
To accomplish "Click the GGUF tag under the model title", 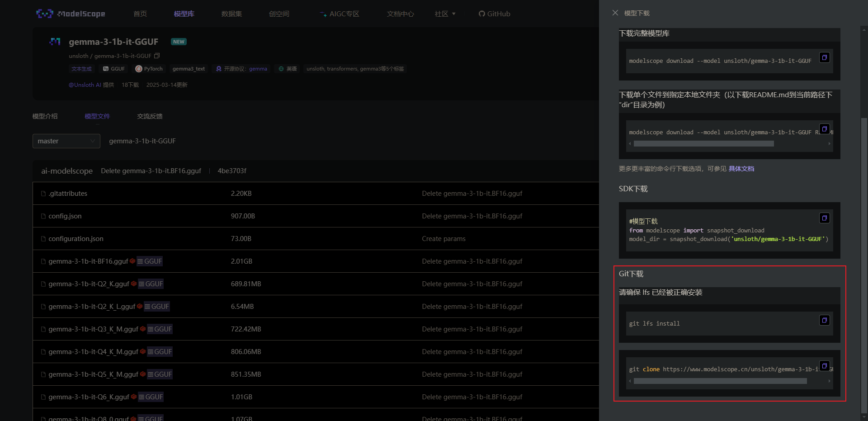I will pos(114,69).
